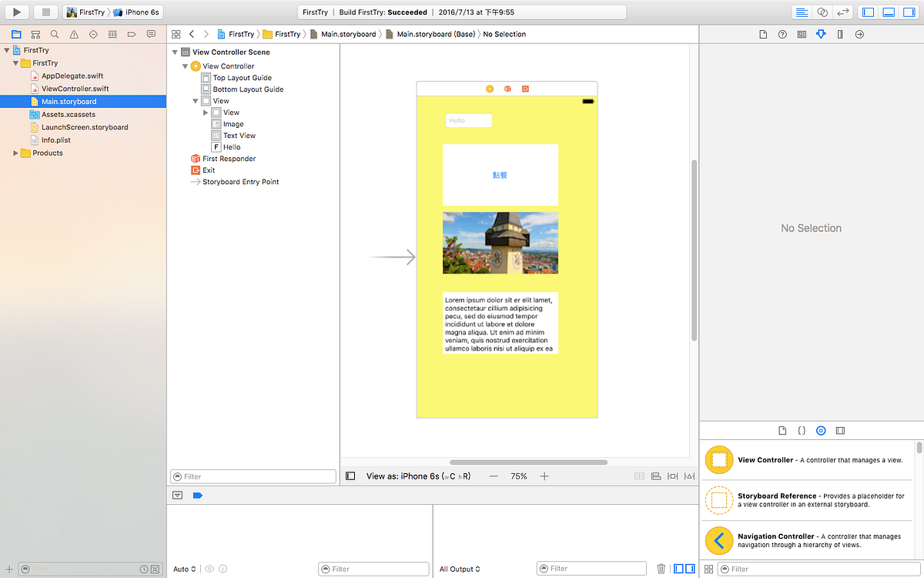This screenshot has width=924, height=578.
Task: Collapse the View Controller Scene
Action: pos(175,52)
